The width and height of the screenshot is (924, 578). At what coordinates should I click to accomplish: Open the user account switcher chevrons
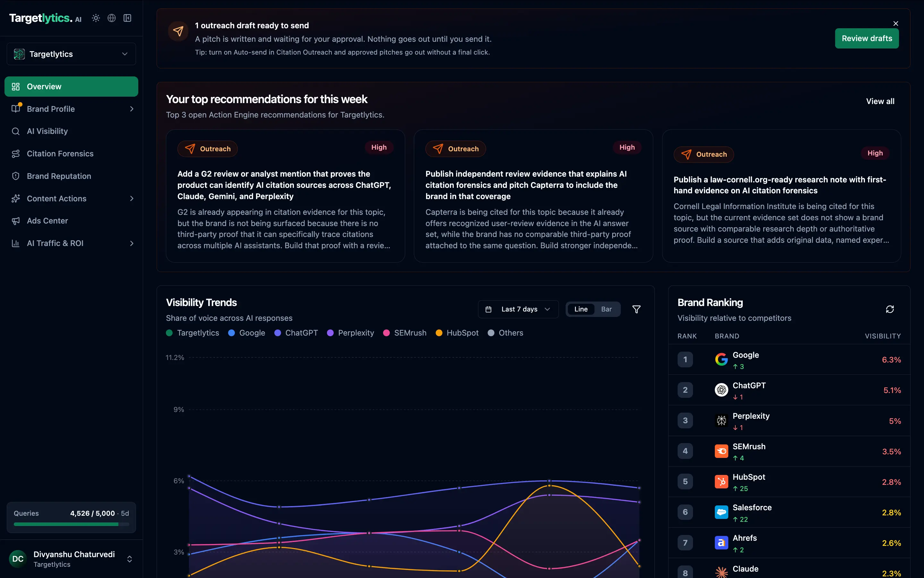coord(129,559)
